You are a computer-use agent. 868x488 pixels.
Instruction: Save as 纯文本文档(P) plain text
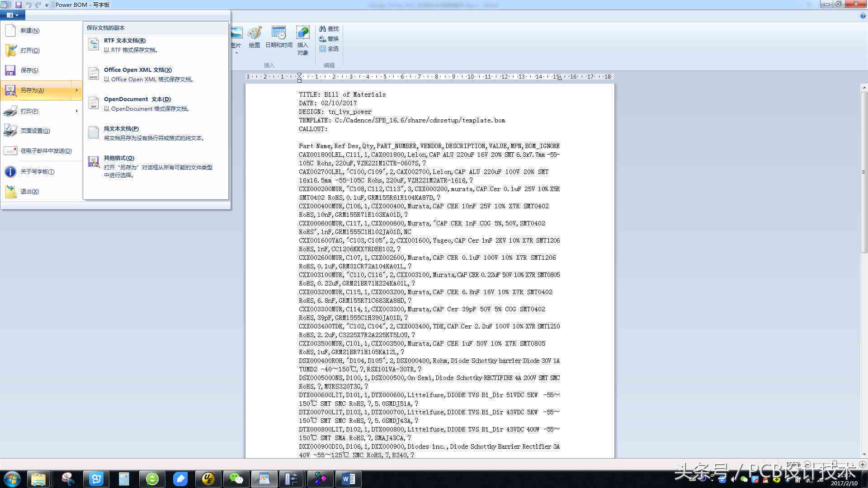(156, 133)
